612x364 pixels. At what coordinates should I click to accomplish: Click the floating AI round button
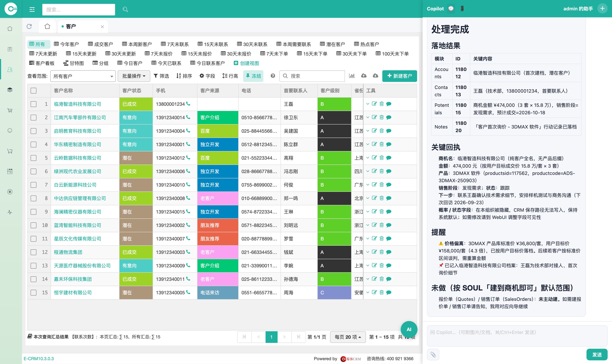point(409,329)
